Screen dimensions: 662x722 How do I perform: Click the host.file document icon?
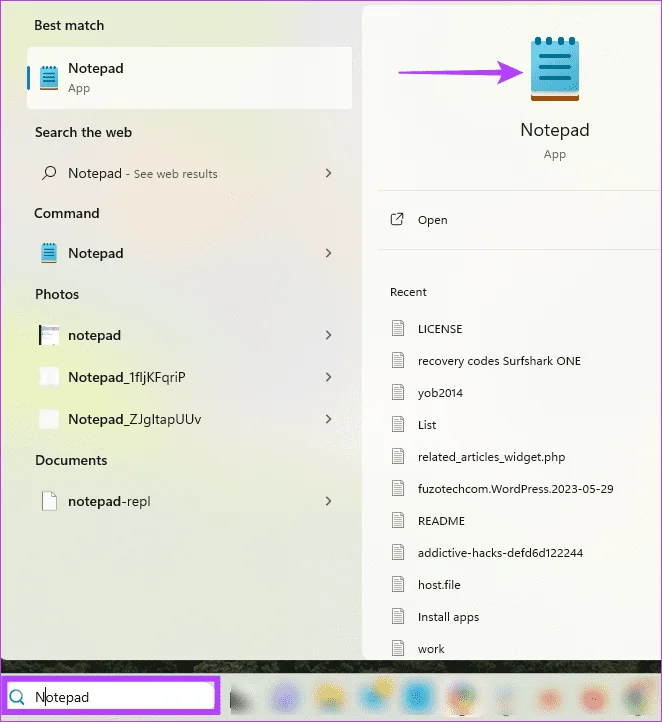[398, 584]
